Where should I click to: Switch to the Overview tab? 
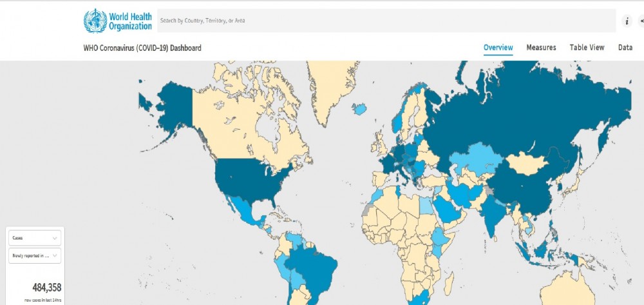[x=498, y=48]
